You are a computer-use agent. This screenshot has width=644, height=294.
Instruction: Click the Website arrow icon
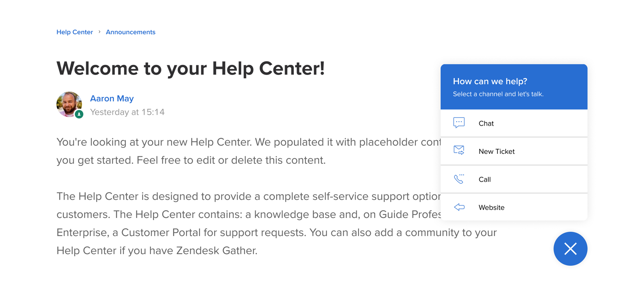click(459, 207)
